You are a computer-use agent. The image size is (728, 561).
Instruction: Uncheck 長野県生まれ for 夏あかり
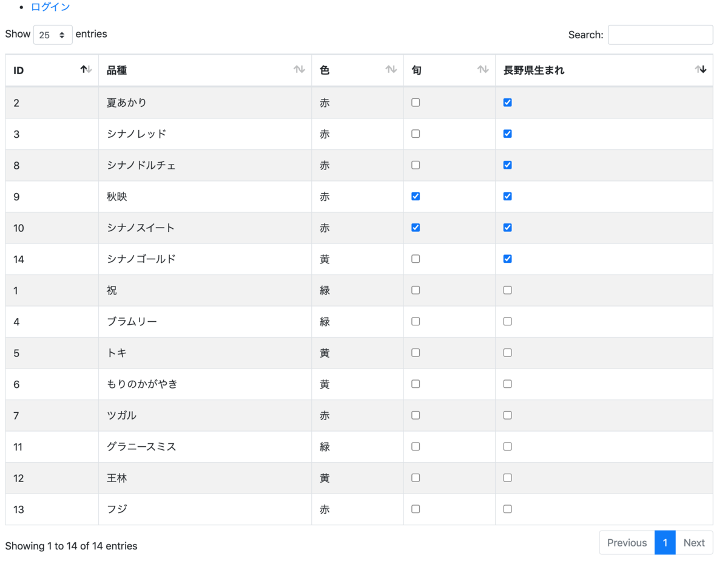click(x=507, y=102)
